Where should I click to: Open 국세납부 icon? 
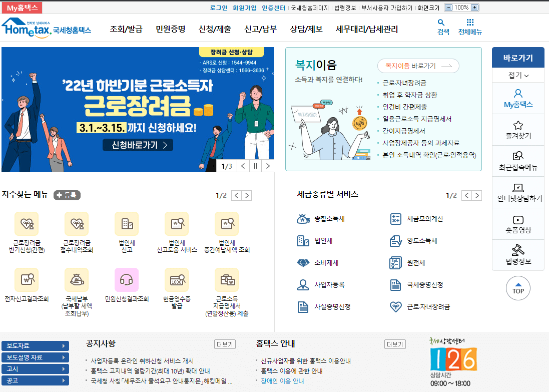(77, 279)
